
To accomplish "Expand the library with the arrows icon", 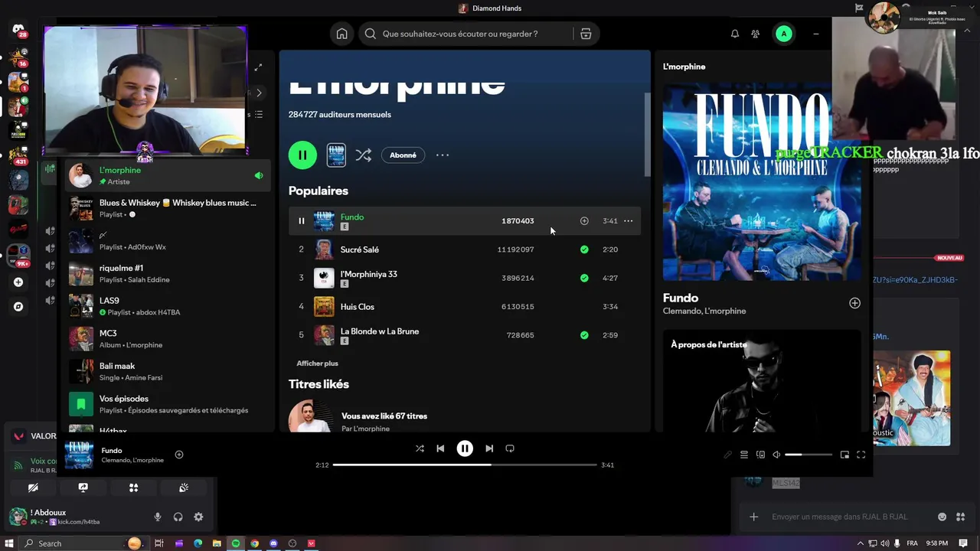I will point(259,67).
